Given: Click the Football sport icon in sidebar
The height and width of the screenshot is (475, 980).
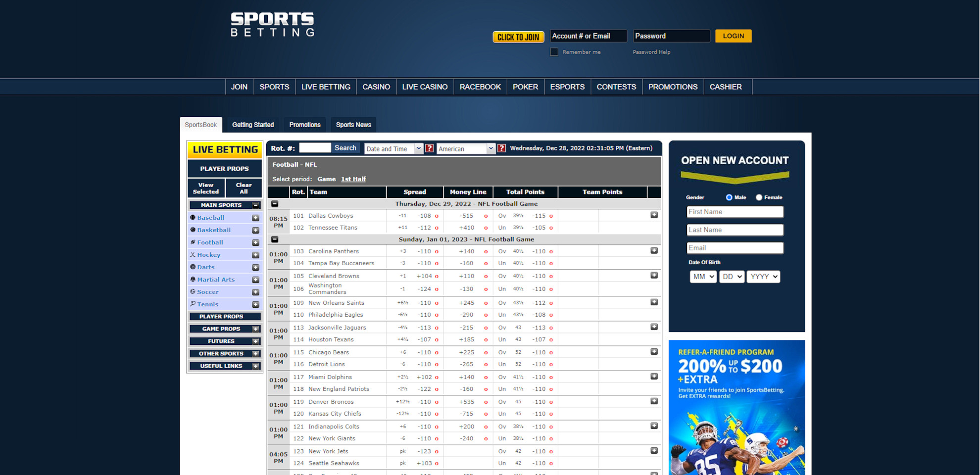Looking at the screenshot, I should (x=193, y=242).
